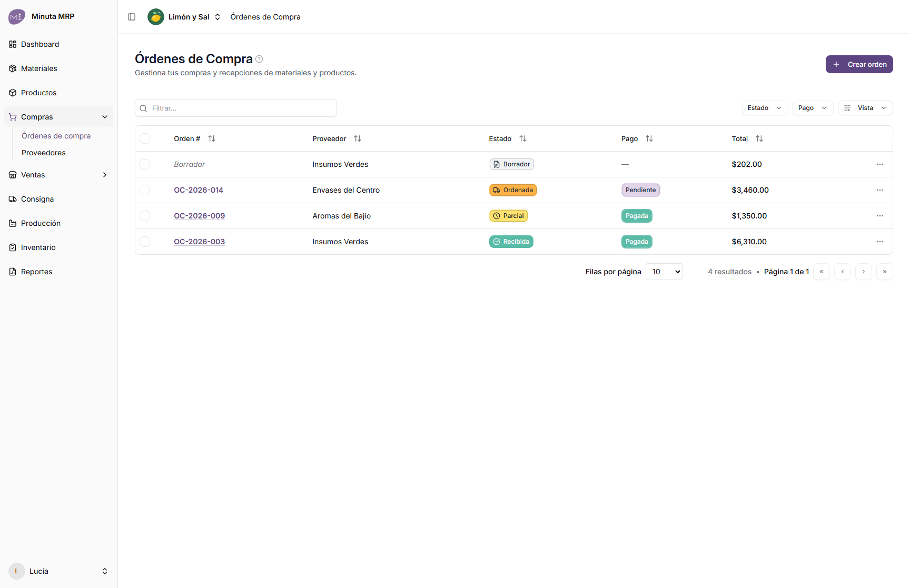Sort by Orden # column arrows
910x588 pixels.
212,138
